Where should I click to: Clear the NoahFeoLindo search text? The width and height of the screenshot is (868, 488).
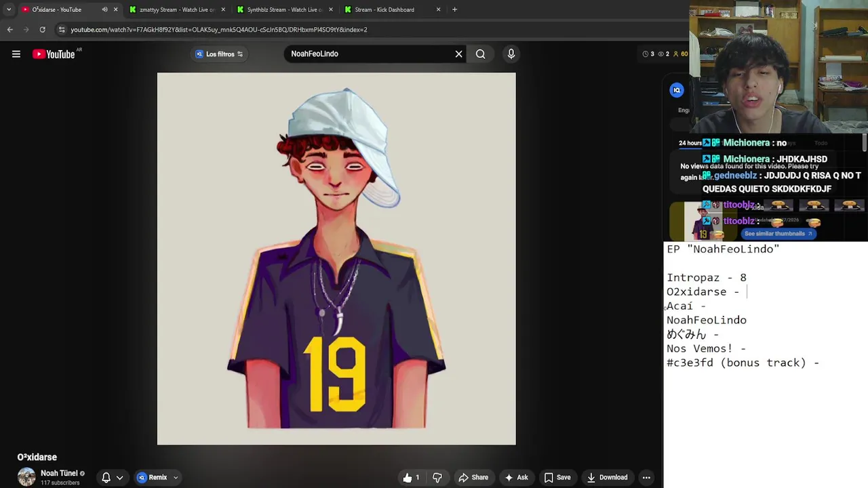click(x=459, y=54)
